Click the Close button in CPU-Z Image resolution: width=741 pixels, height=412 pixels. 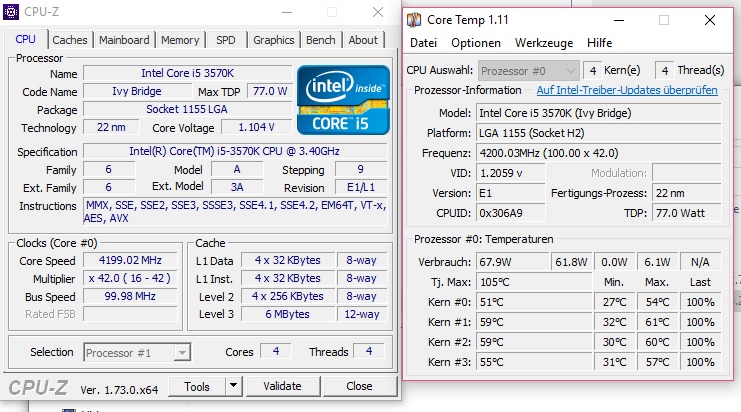click(x=360, y=386)
